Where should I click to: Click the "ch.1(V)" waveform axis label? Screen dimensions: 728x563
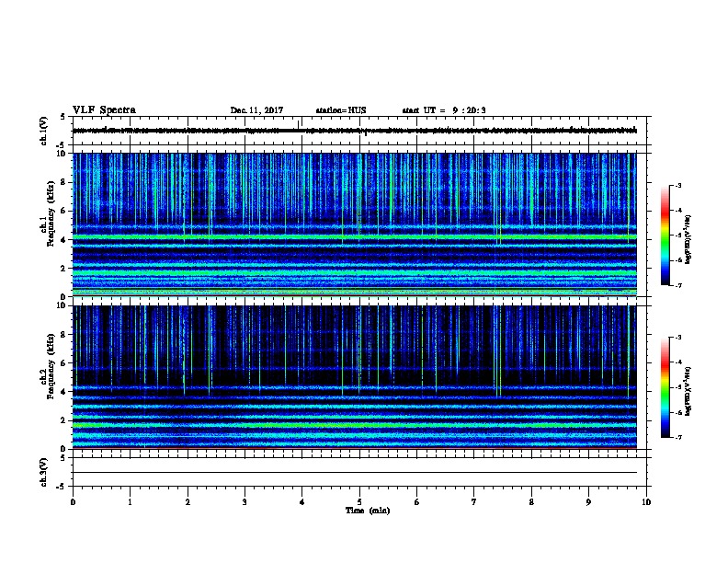click(44, 131)
